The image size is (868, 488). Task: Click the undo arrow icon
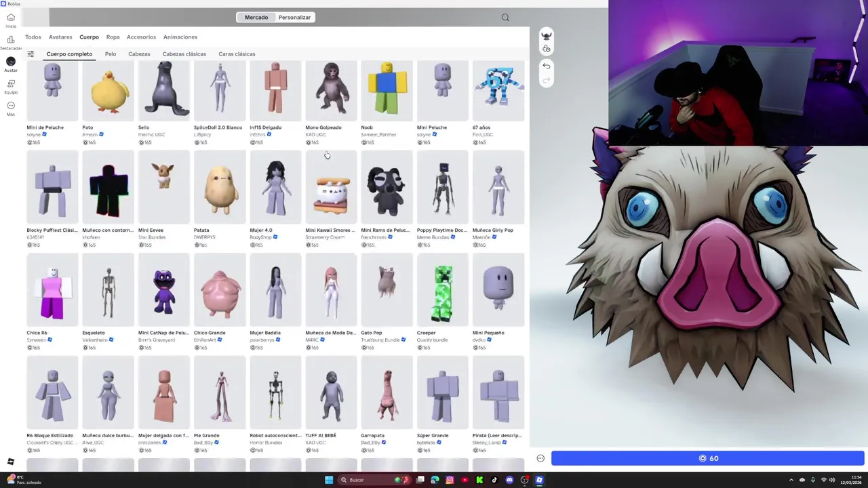[x=547, y=66]
